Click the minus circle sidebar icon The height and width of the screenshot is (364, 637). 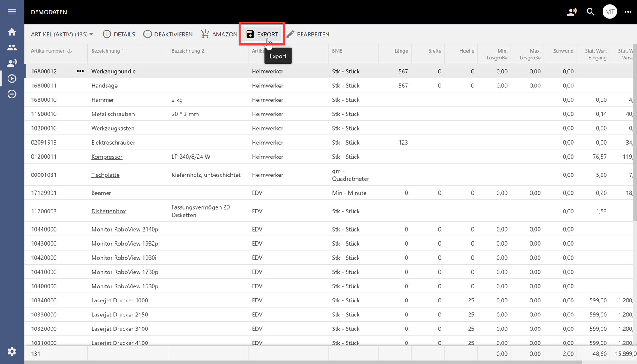pyautogui.click(x=12, y=94)
